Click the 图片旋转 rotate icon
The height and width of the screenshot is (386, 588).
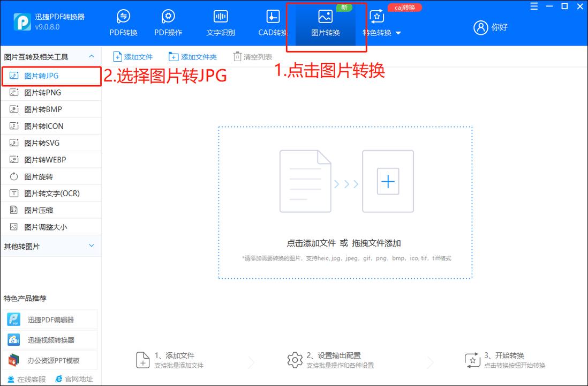pos(14,176)
